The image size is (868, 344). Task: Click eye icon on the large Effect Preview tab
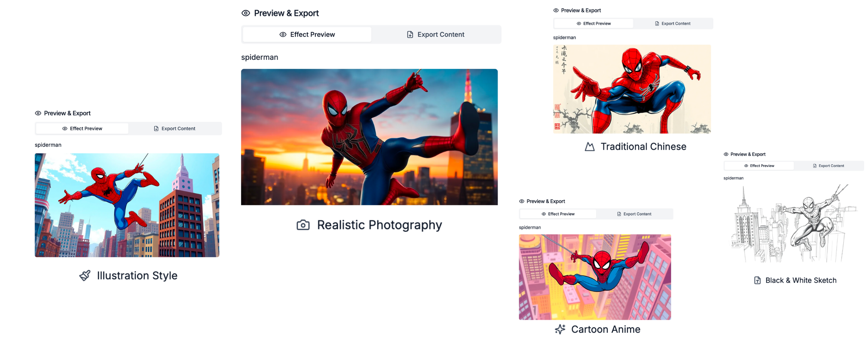tap(283, 34)
